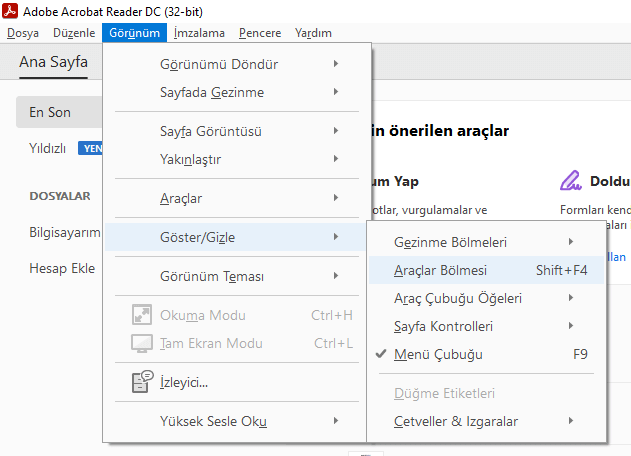Expand Gezinme Bölmeleri submenu arrow
The width and height of the screenshot is (631, 456).
click(x=571, y=241)
